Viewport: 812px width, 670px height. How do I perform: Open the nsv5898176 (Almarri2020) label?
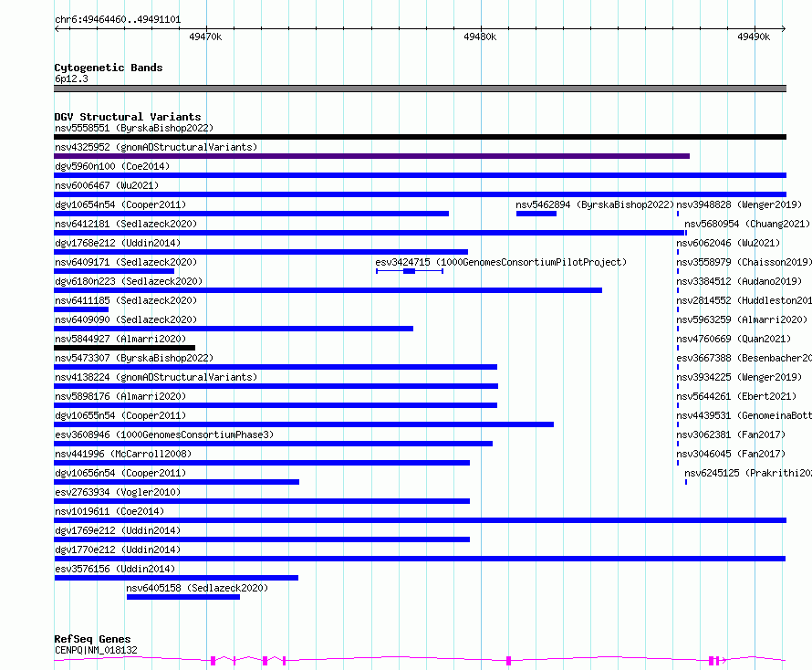[120, 396]
